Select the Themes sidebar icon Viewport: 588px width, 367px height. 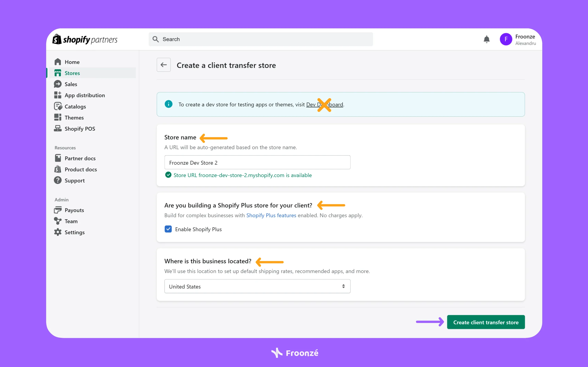pos(58,117)
